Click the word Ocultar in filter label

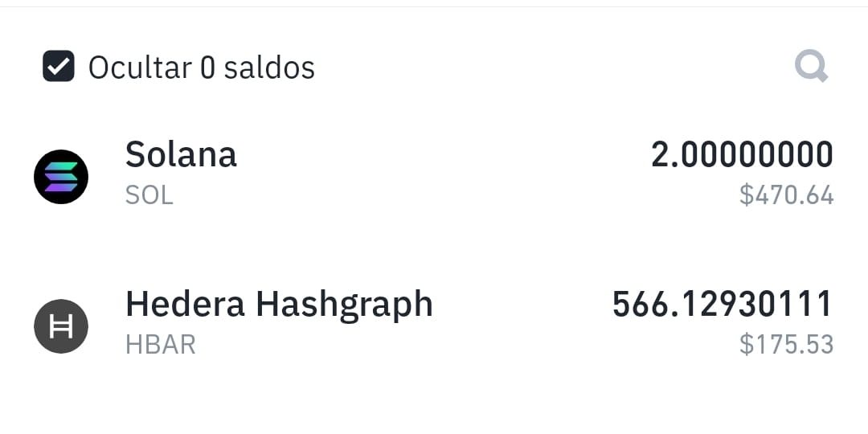click(140, 68)
